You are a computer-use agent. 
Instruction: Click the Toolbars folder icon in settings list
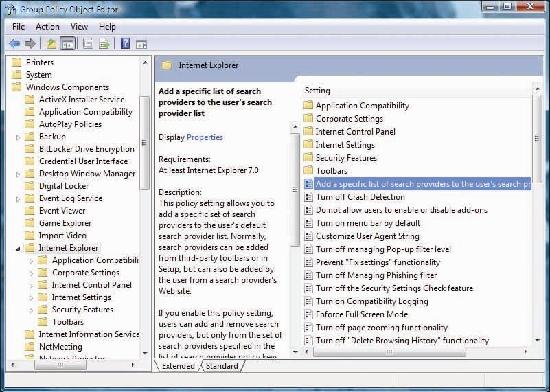coord(308,170)
